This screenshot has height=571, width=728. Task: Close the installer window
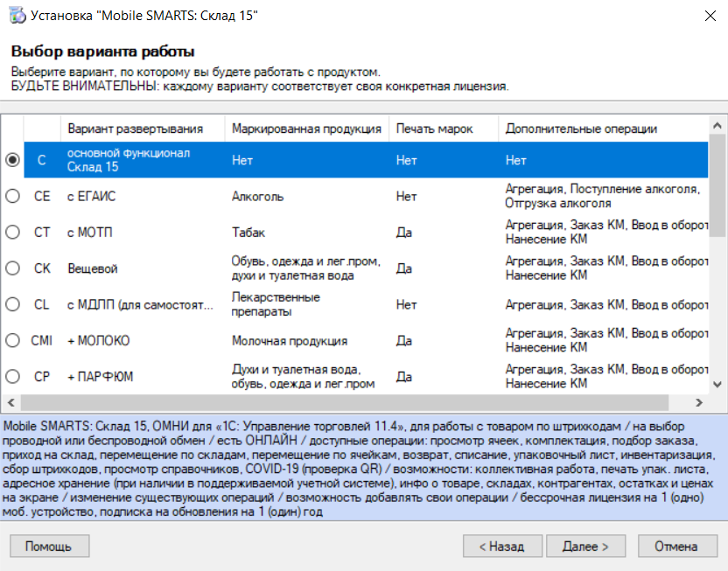(710, 16)
